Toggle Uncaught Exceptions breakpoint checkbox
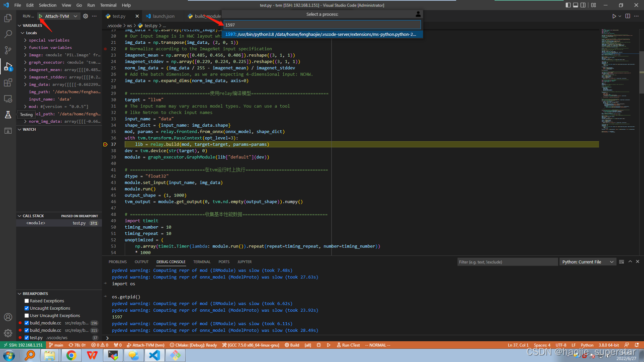 click(27, 308)
